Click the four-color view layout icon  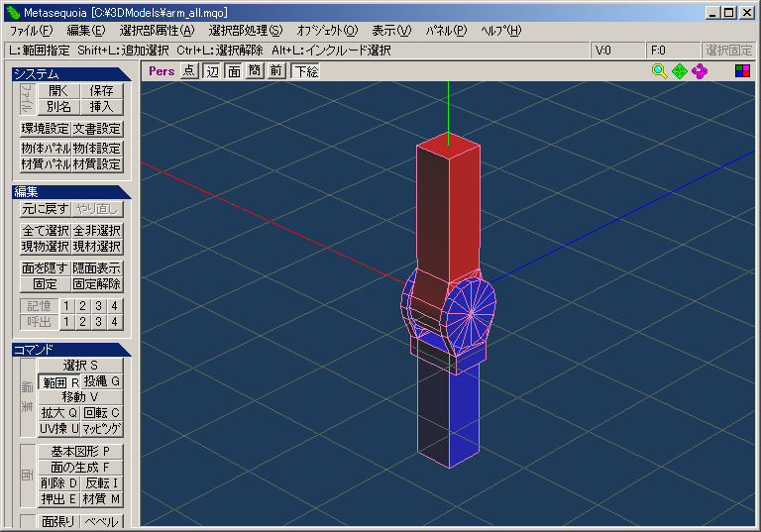pyautogui.click(x=742, y=71)
